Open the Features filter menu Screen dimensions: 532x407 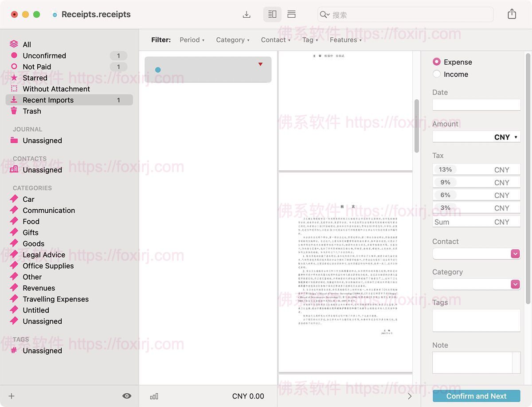coord(345,40)
